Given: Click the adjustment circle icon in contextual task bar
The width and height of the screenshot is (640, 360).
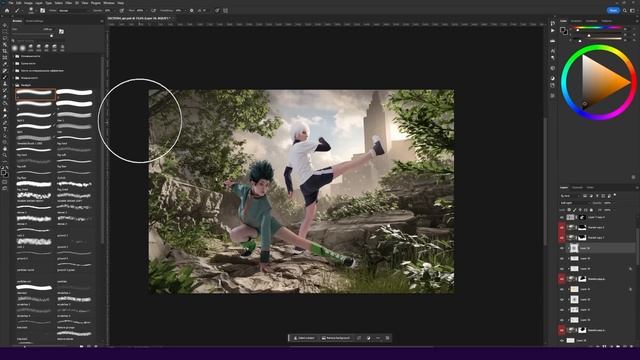Looking at the screenshot, I should coord(369,338).
